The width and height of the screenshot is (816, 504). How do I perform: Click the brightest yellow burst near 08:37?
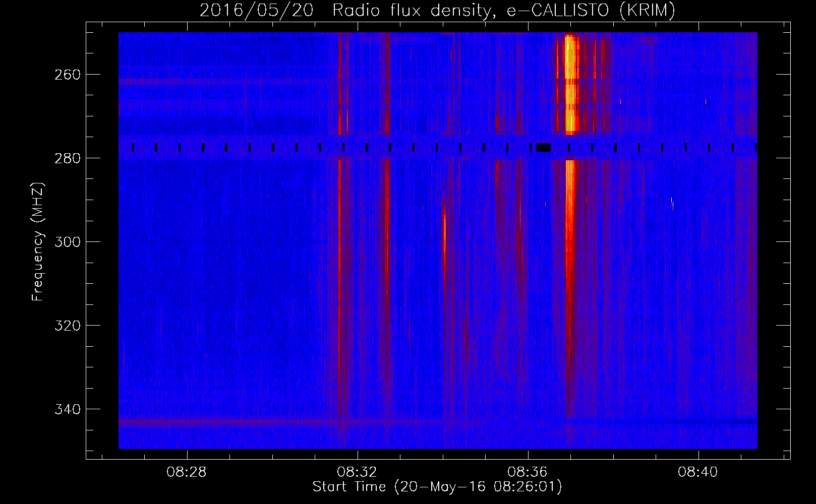(570, 83)
